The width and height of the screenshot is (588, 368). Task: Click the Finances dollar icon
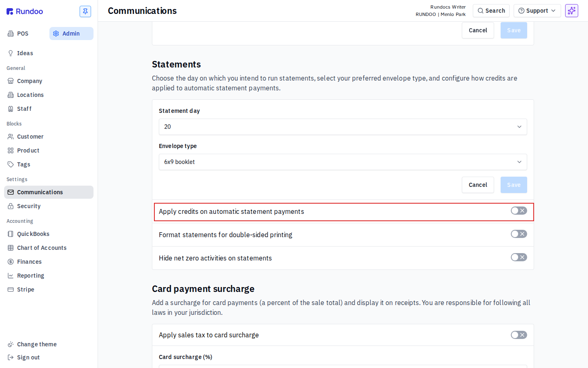coord(11,262)
